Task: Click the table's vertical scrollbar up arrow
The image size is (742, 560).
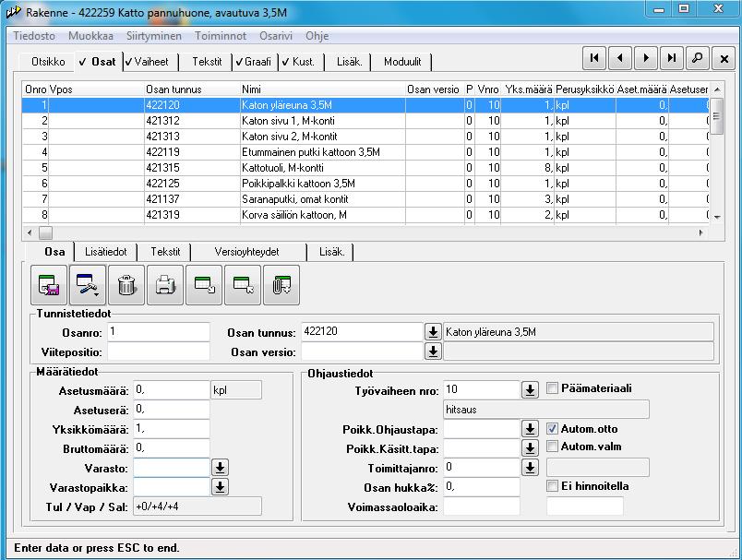Action: 717,89
